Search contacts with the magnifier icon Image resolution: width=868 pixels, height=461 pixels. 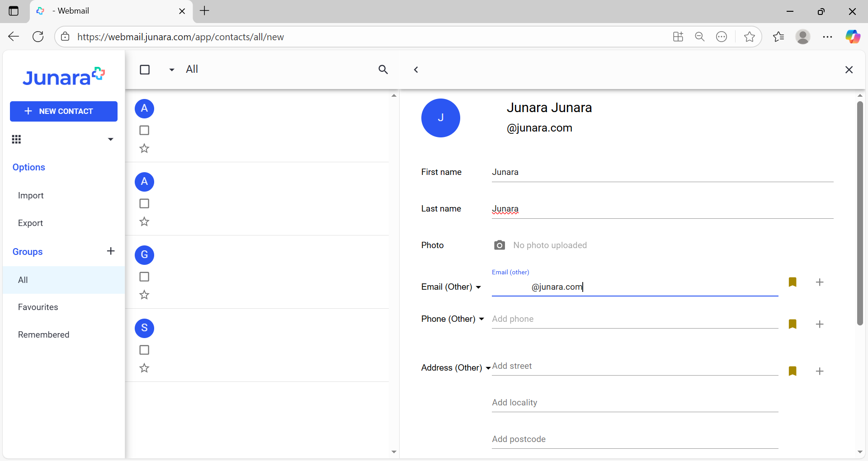coord(383,70)
